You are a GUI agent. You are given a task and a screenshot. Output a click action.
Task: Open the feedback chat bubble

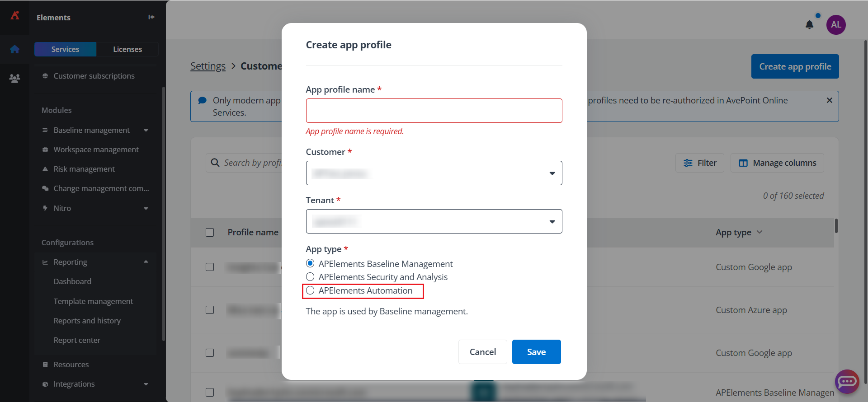tap(847, 382)
